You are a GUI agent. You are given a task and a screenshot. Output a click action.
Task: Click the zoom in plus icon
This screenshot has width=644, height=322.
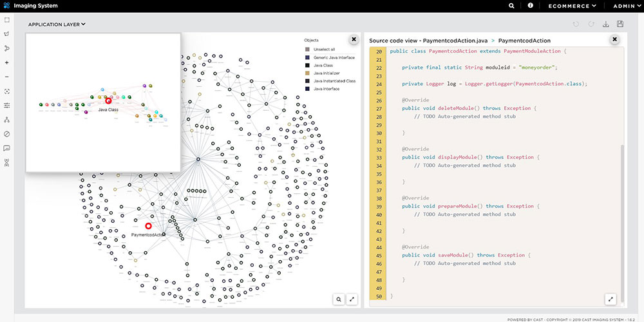6,62
